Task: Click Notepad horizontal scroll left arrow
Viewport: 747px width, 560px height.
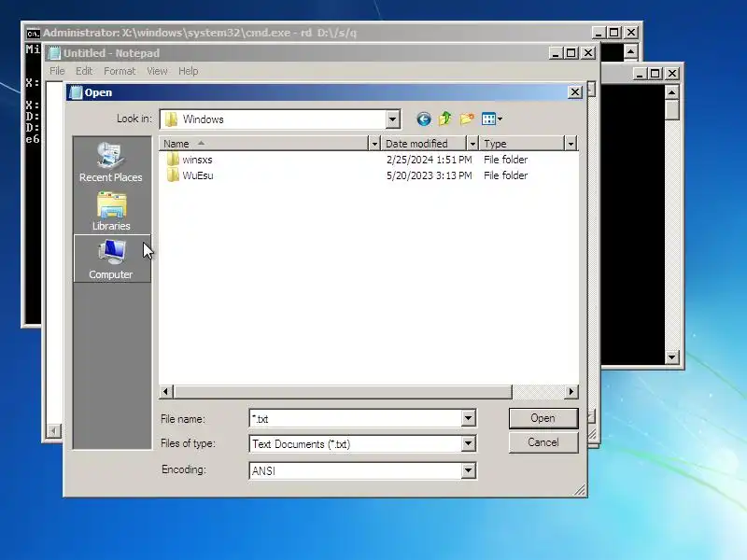Action: 54,431
